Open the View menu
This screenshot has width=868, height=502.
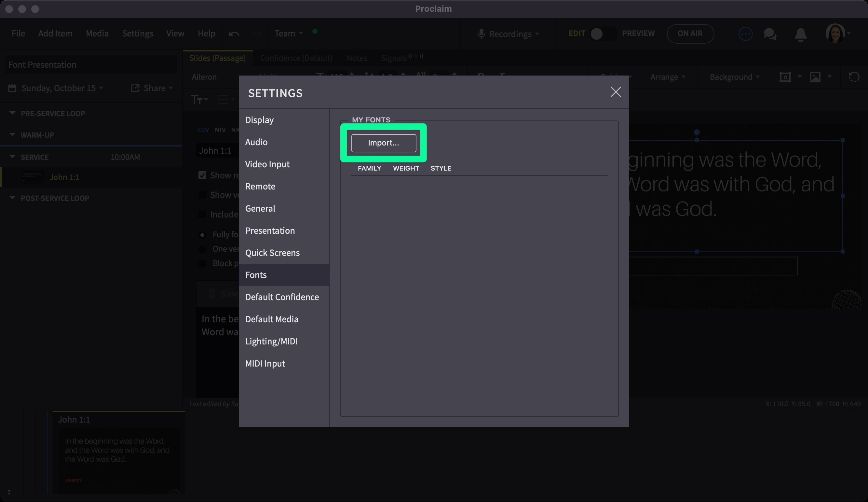coord(175,34)
